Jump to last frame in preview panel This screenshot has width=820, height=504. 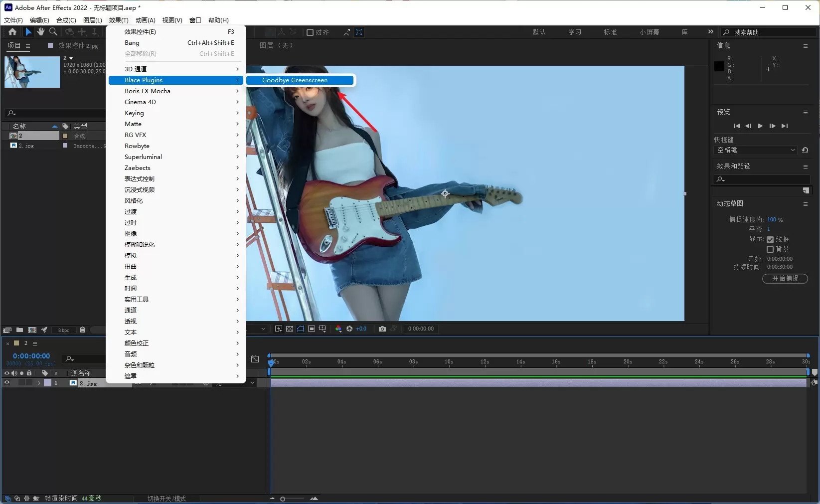point(785,126)
